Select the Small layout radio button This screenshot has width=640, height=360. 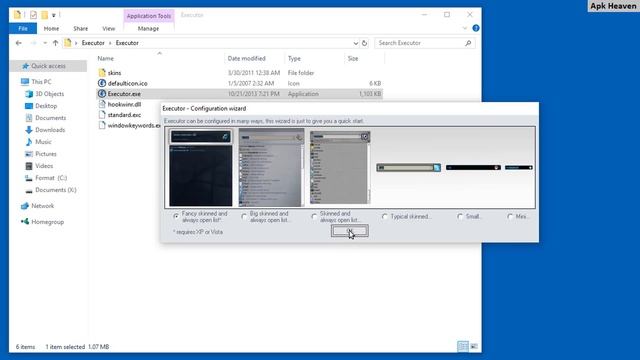pyautogui.click(x=460, y=216)
